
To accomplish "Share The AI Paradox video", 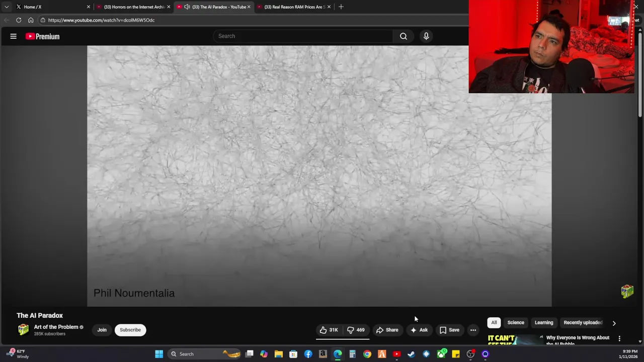I will [387, 330].
